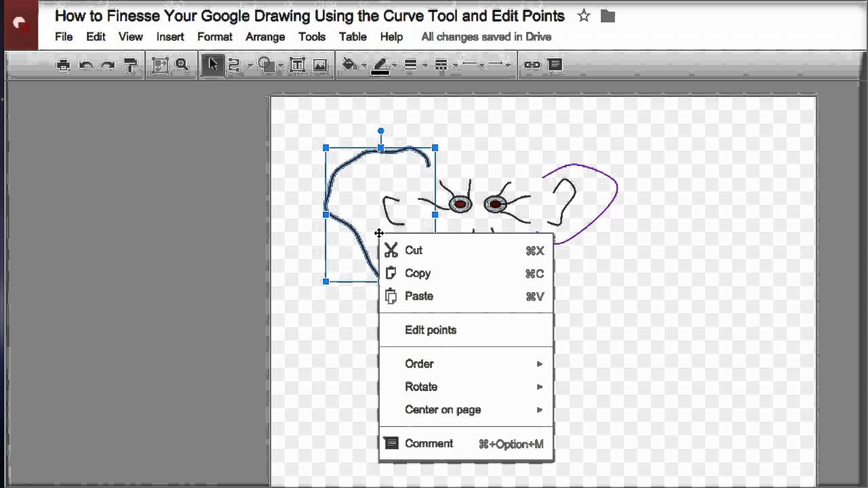Click the right red eye shape
The width and height of the screenshot is (868, 488).
[496, 204]
